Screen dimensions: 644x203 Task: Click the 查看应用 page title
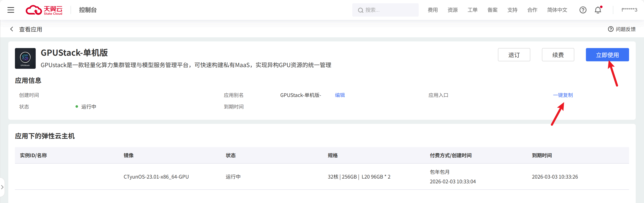pos(31,29)
